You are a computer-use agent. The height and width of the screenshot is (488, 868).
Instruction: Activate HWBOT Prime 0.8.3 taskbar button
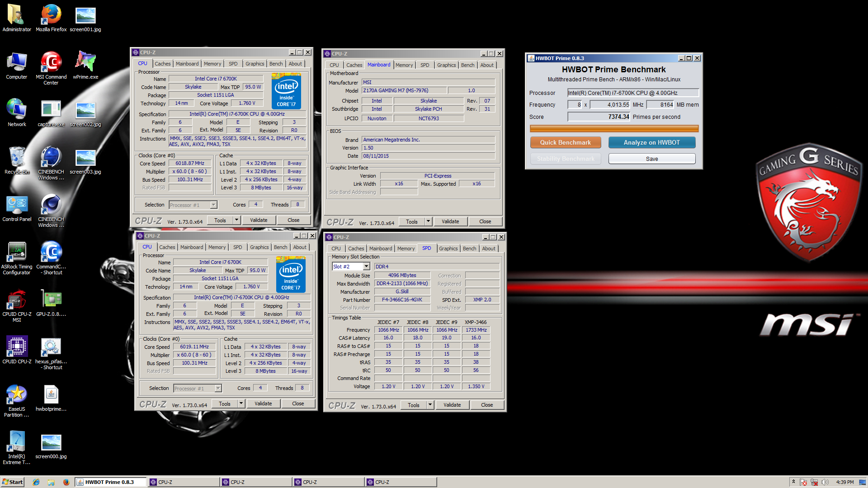point(111,482)
